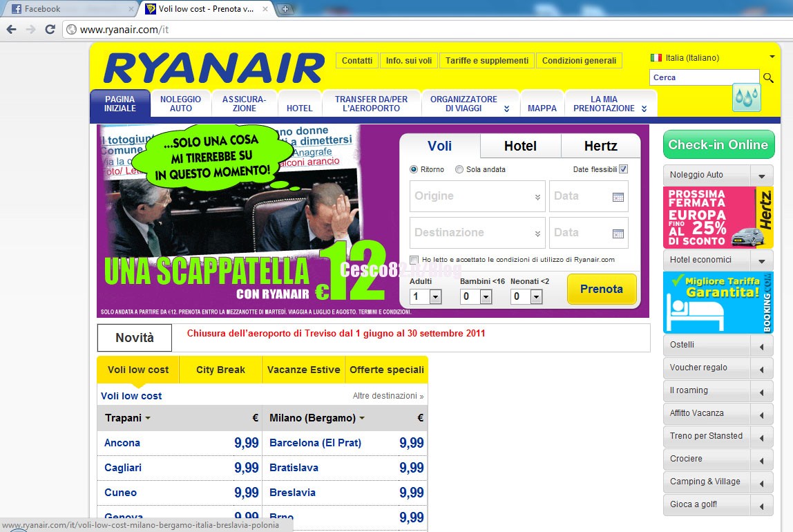This screenshot has width=793, height=532.
Task: Collapse the Noleggio Auto panel
Action: (762, 176)
